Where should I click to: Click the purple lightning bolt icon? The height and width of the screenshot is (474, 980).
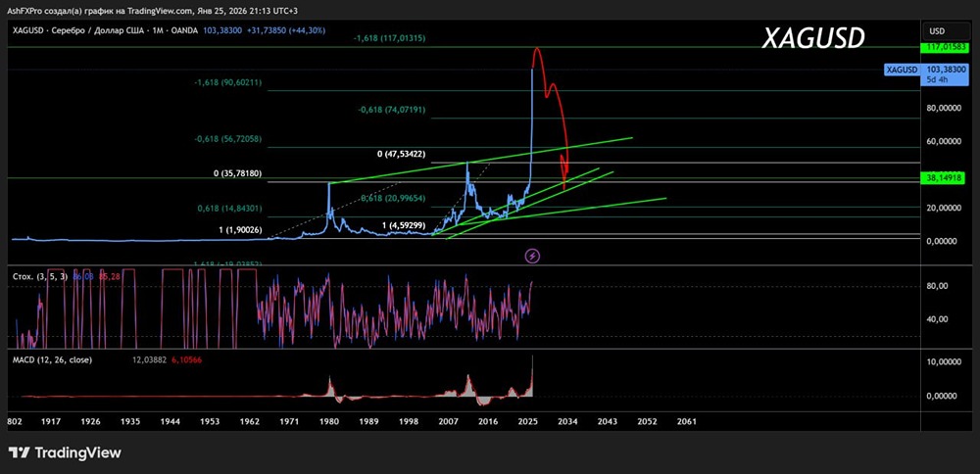pyautogui.click(x=532, y=255)
